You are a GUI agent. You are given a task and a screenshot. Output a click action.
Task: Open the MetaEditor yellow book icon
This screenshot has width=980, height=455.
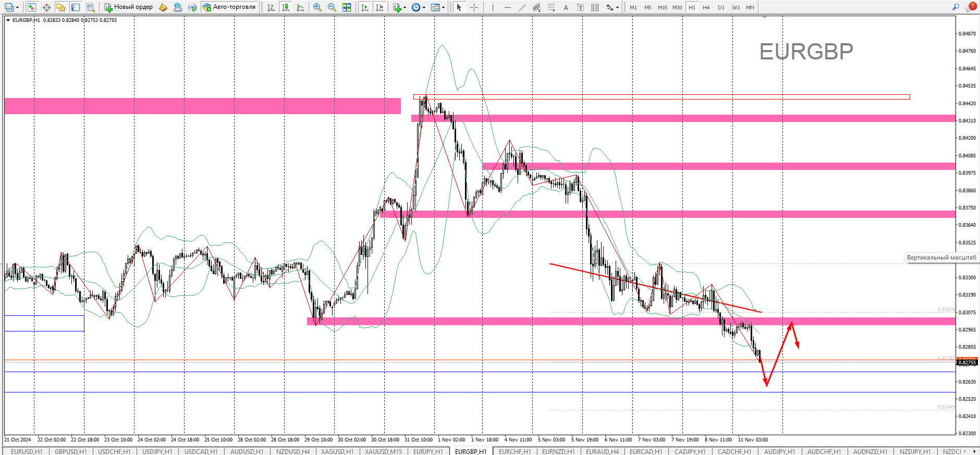(163, 7)
